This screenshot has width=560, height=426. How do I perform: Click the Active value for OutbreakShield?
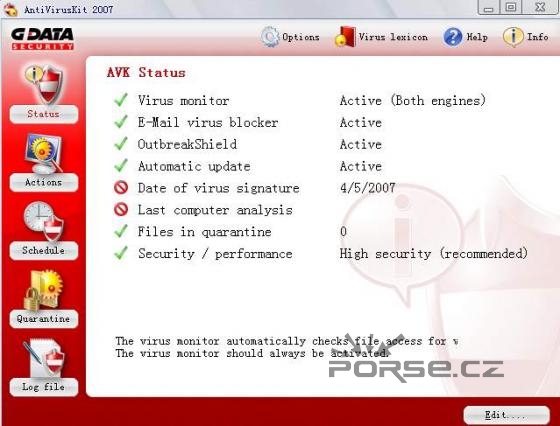(361, 144)
